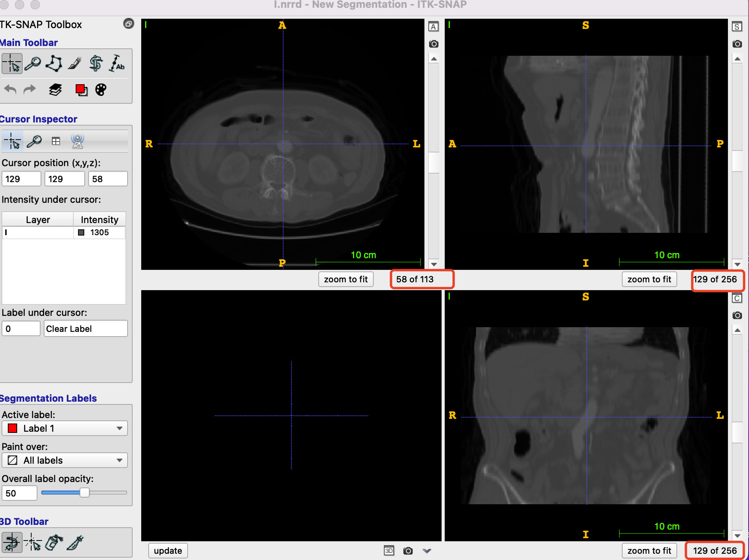The height and width of the screenshot is (560, 749).
Task: Select the Polygon drawing tool
Action: [x=54, y=64]
